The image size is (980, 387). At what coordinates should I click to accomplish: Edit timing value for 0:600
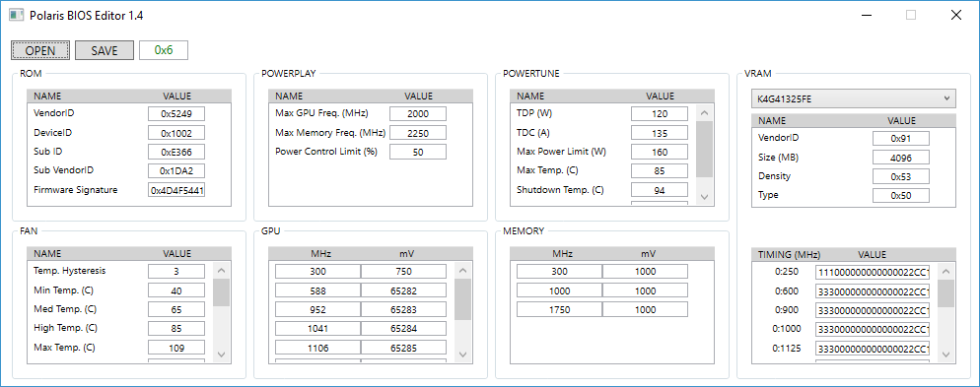pos(873,291)
